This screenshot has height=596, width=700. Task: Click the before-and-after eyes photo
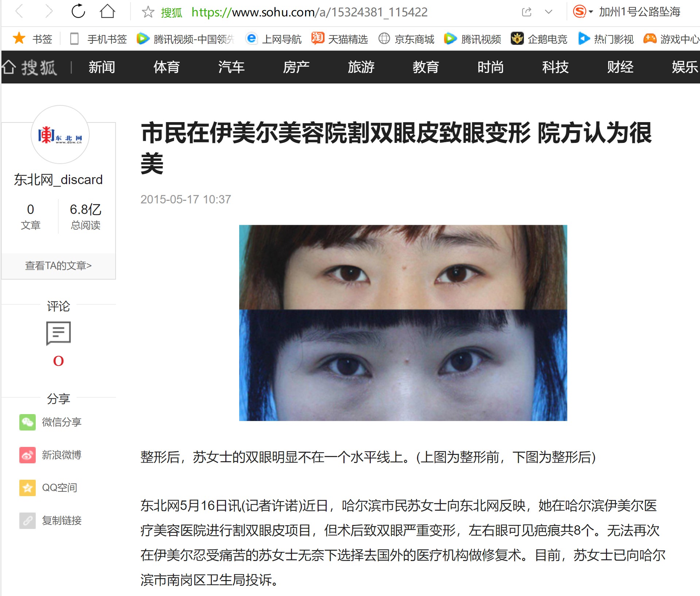click(x=403, y=323)
